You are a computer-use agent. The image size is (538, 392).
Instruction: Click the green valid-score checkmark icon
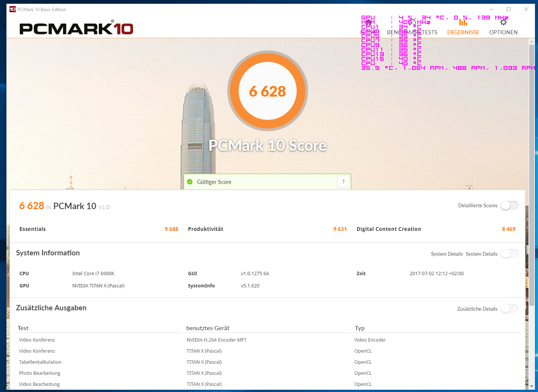point(190,182)
